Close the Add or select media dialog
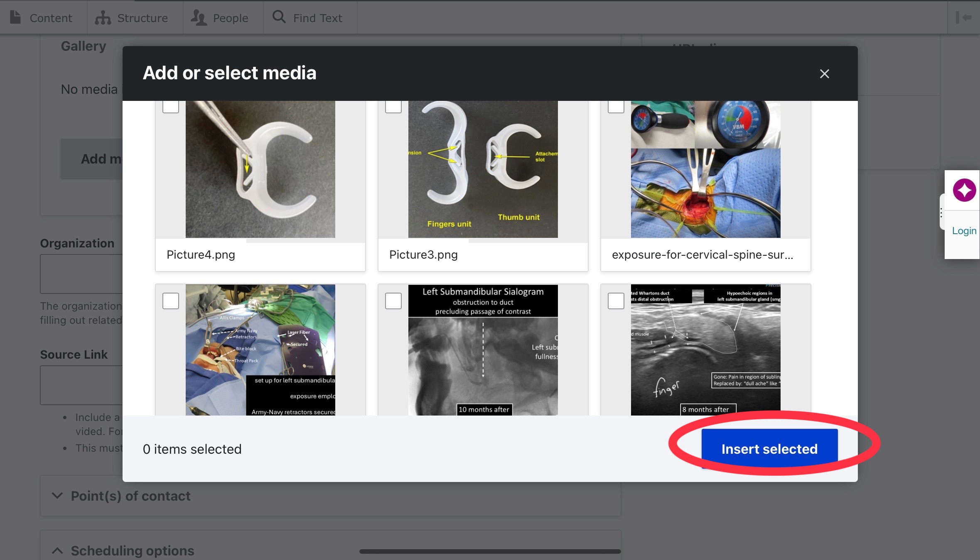The height and width of the screenshot is (560, 980). point(824,73)
